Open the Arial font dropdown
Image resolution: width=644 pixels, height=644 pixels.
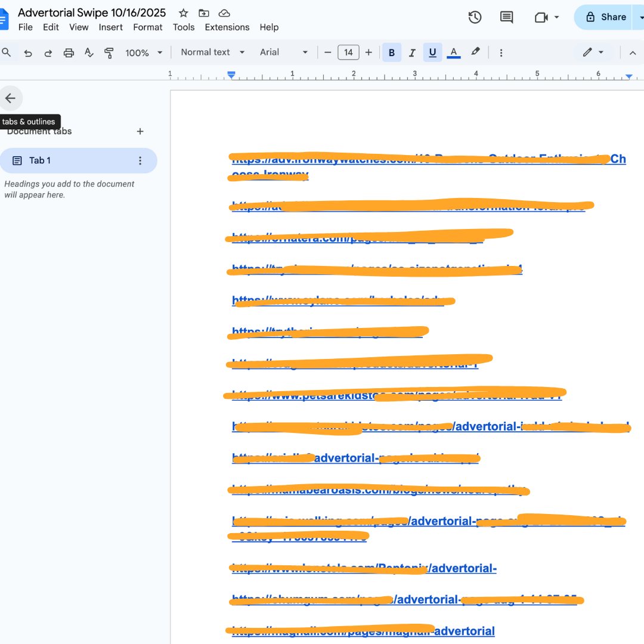[x=284, y=52]
